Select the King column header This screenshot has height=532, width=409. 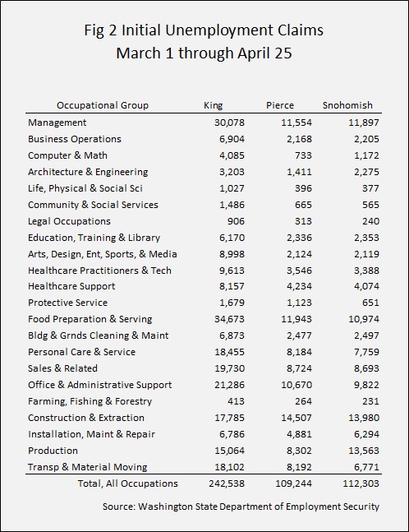[214, 105]
